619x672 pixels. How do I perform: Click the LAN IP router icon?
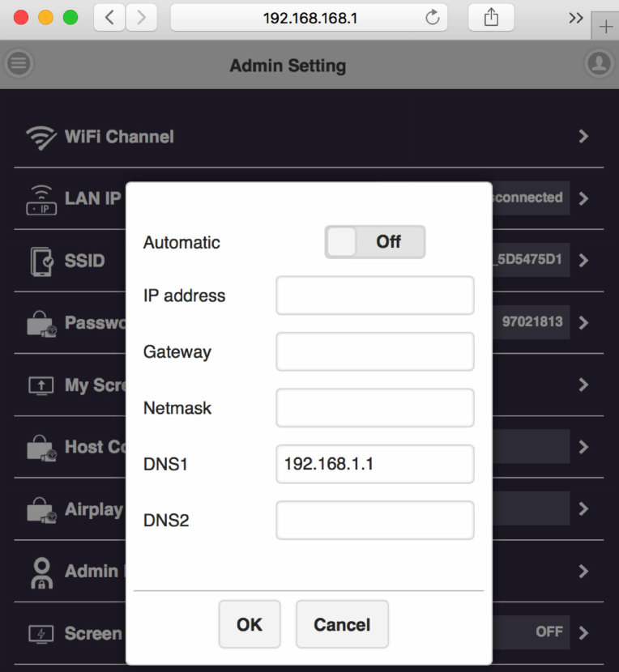pos(41,200)
